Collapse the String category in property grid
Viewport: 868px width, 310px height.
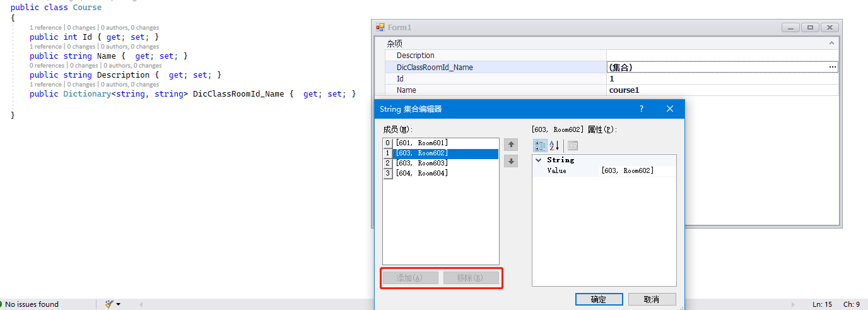(x=538, y=160)
